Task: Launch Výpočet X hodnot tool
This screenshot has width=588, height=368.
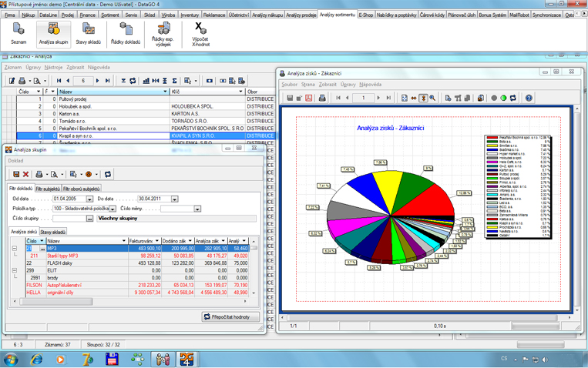Action: pyautogui.click(x=200, y=32)
